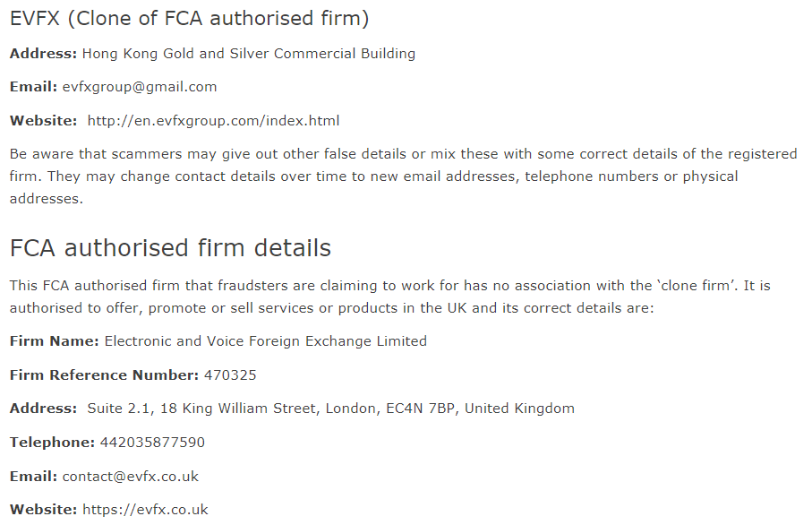This screenshot has width=812, height=525.
Task: Click the EVFX clone firm heading
Action: pyautogui.click(x=190, y=19)
